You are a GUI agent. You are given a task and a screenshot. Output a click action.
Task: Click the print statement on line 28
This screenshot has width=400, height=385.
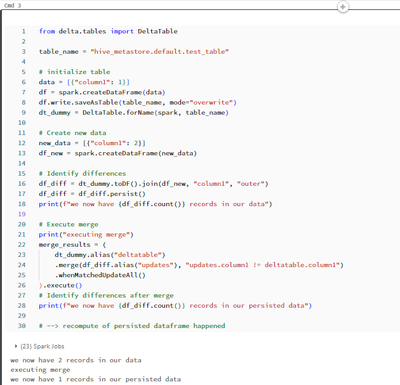pyautogui.click(x=175, y=306)
